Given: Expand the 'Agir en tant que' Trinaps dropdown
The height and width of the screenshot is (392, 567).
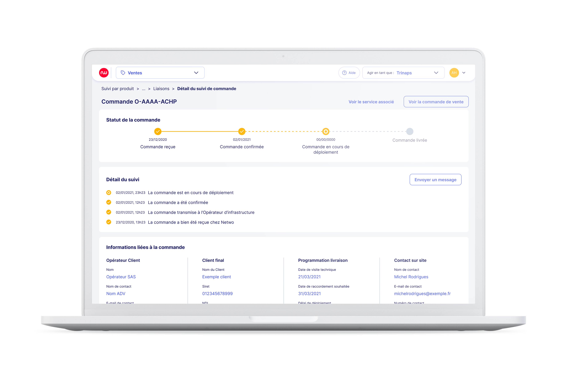Looking at the screenshot, I should [x=403, y=73].
